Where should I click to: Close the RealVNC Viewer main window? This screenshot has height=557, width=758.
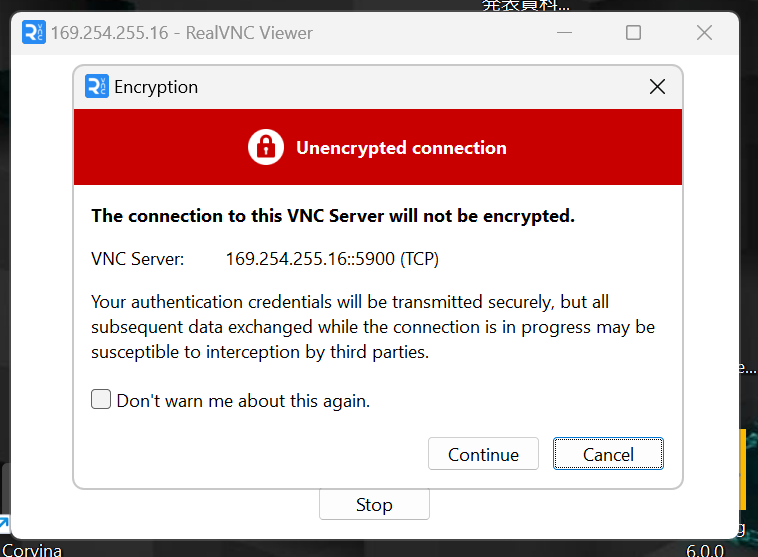704,33
